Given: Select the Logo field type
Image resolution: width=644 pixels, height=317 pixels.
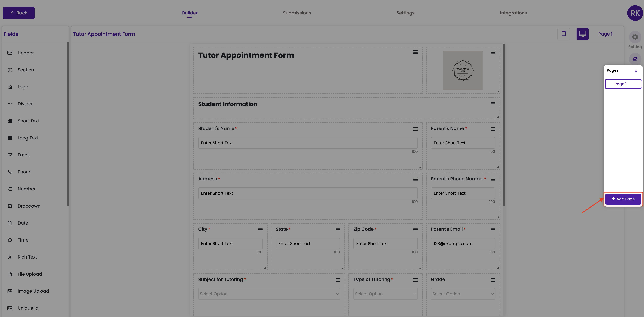Looking at the screenshot, I should coord(23,87).
